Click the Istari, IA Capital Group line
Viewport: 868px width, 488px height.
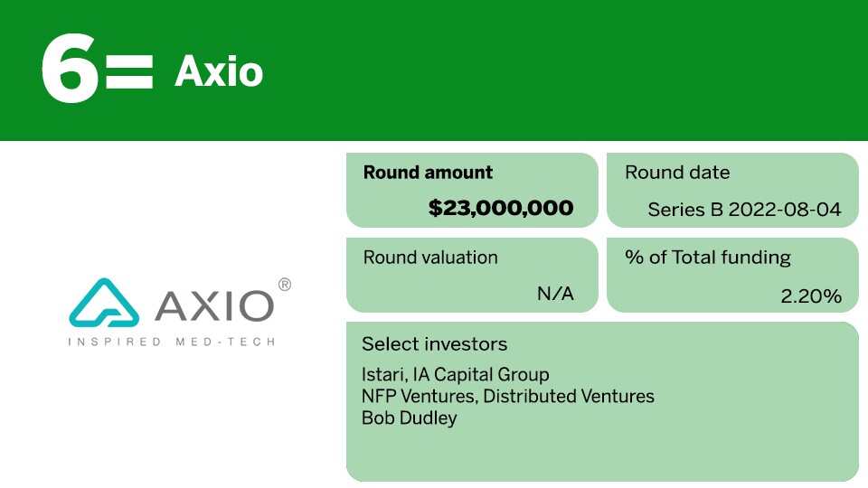(x=455, y=374)
